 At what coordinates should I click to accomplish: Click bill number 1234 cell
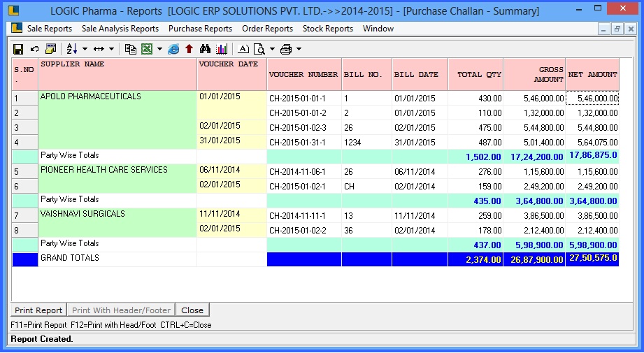coord(367,143)
